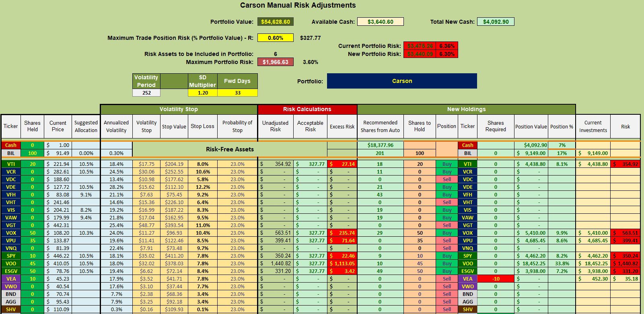Image resolution: width=644 pixels, height=314 pixels.
Task: Select the Total New Cash value $4,092.90
Action: coord(496,22)
